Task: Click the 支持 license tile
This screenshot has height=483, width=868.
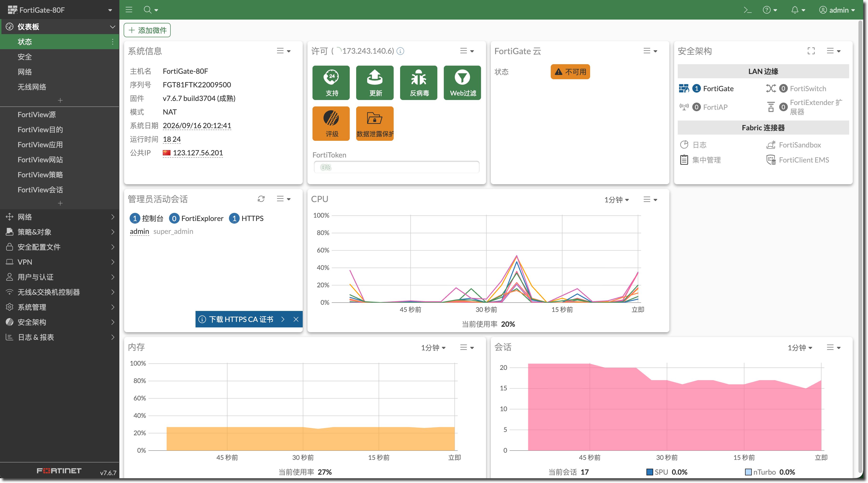Action: [x=331, y=83]
